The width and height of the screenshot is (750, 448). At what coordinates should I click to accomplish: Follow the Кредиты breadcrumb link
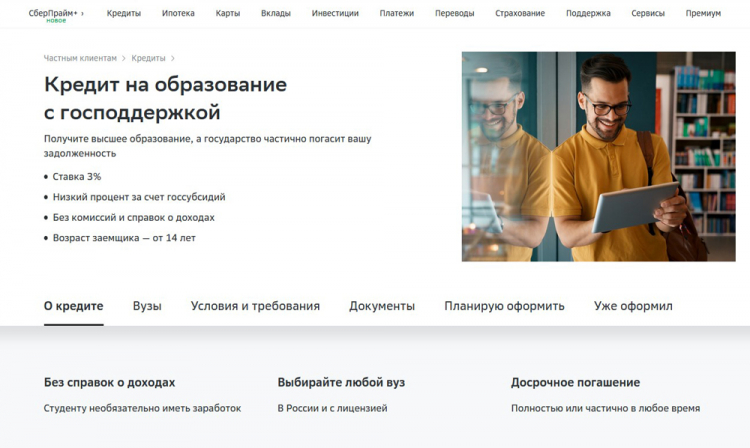(148, 58)
